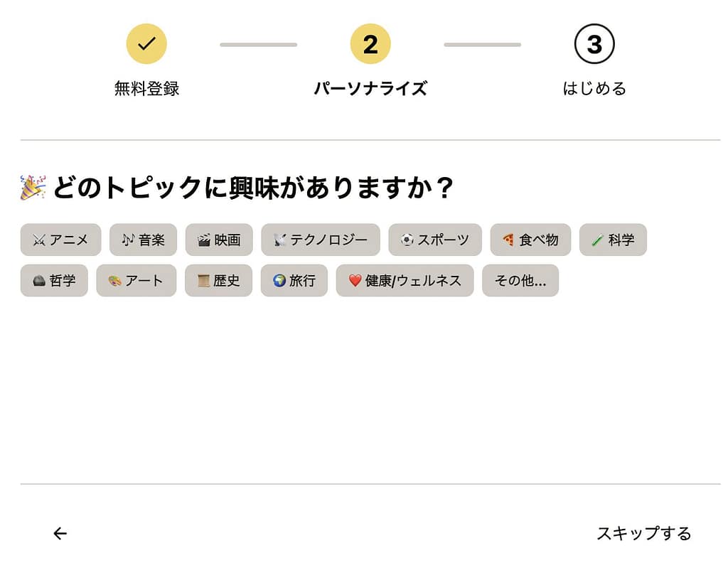728x563 pixels.
Task: Go back using the arrow
Action: pos(60,533)
